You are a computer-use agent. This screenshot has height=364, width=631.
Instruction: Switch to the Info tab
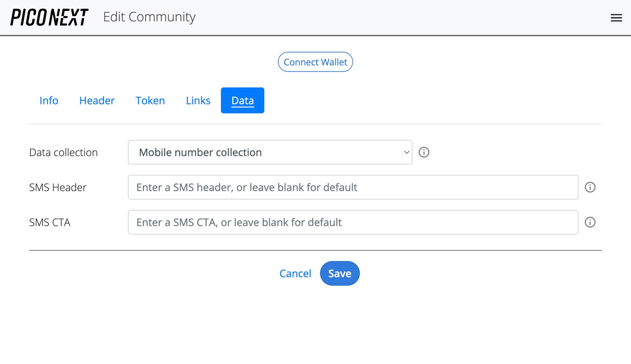[x=49, y=101]
